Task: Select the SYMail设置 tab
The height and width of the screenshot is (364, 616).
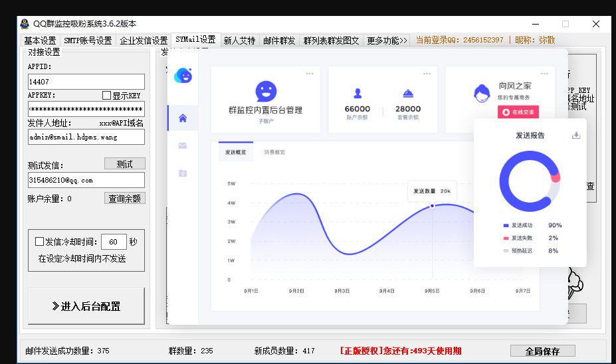Action: click(195, 39)
